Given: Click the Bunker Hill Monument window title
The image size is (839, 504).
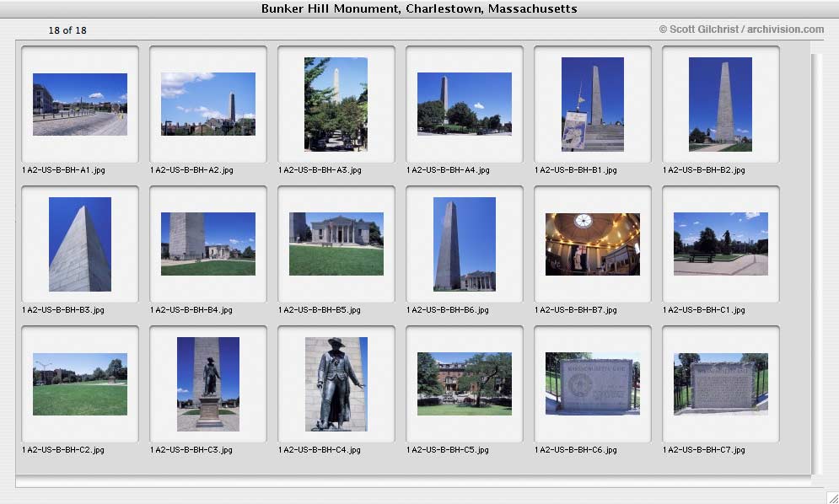Looking at the screenshot, I should click(419, 8).
